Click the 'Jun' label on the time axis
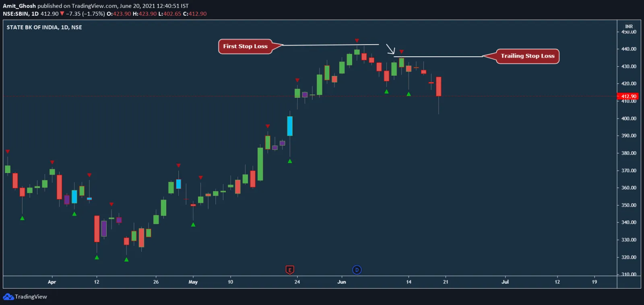Viewport: 644px width, 305px height. 341,282
